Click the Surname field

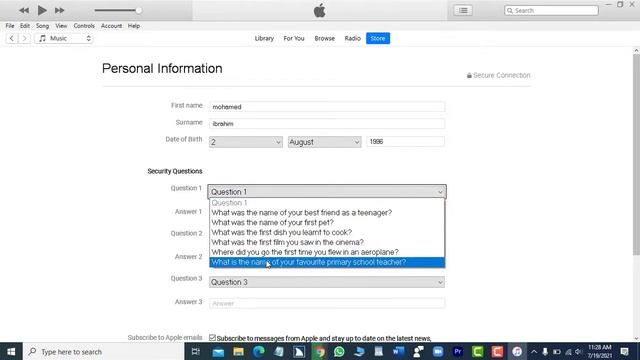327,124
